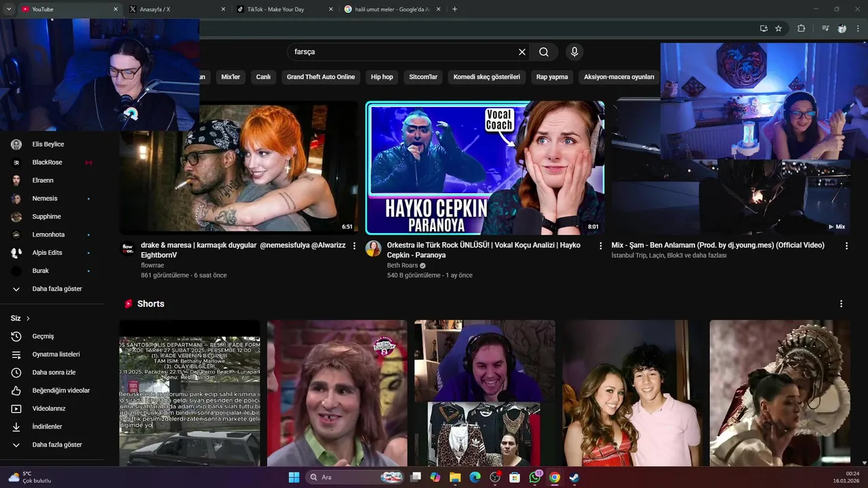
Task: Open the drake & maresa video thumbnail
Action: pos(239,167)
